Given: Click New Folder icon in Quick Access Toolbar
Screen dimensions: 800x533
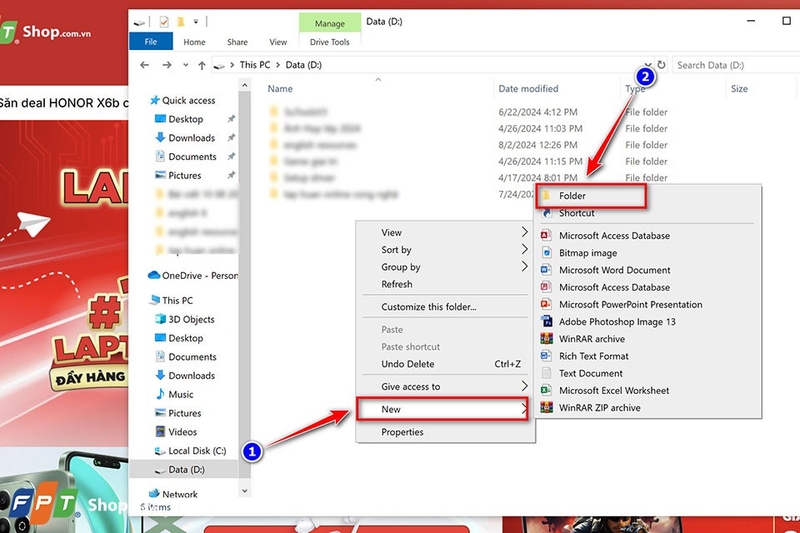Looking at the screenshot, I should point(180,22).
